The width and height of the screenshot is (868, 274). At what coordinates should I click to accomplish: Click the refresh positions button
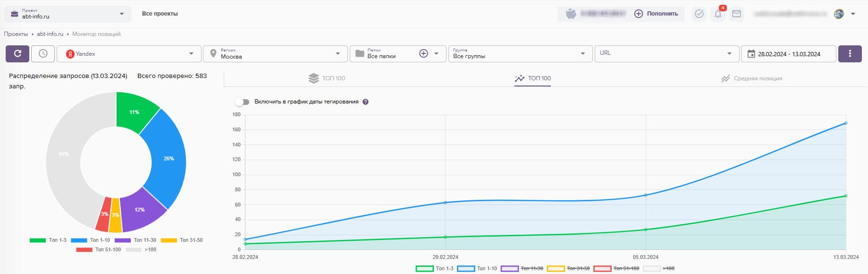(17, 54)
